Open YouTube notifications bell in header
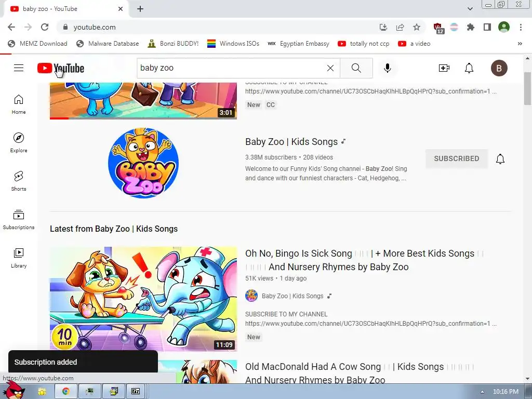This screenshot has height=399, width=532. click(x=469, y=68)
